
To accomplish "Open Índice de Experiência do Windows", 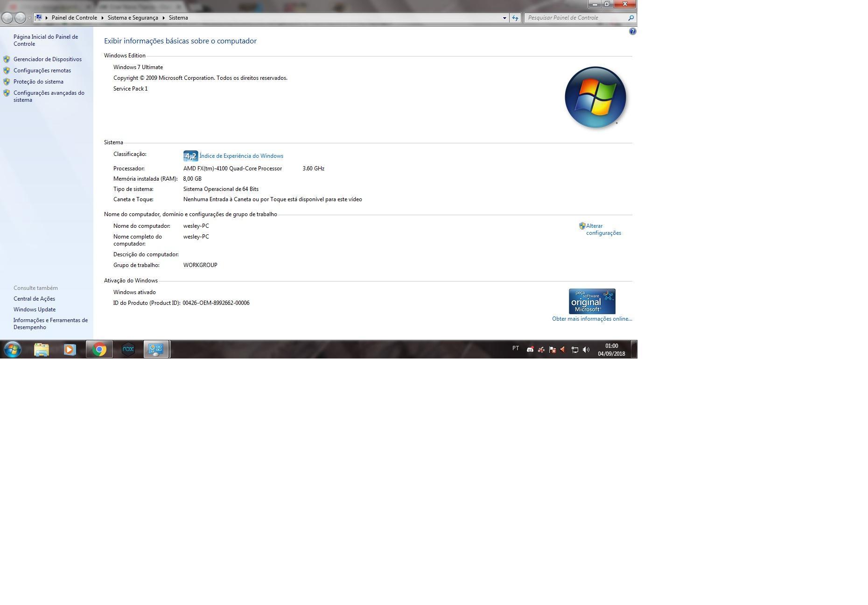I will 241,156.
